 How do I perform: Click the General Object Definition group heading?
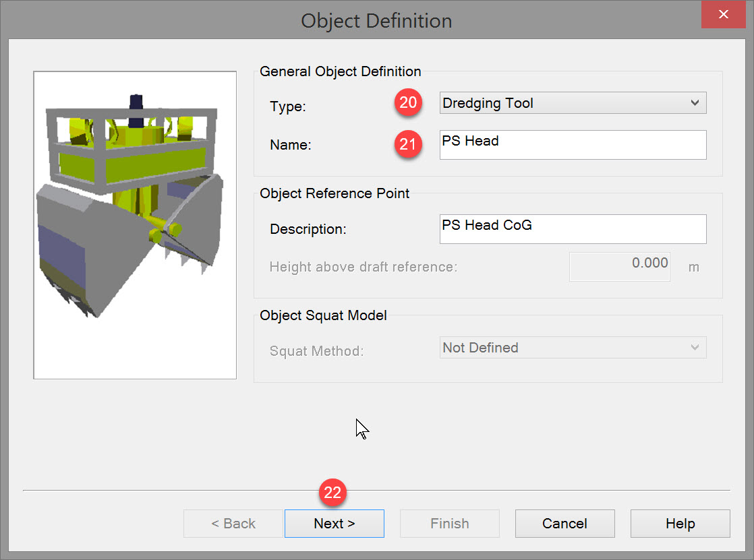(x=340, y=71)
